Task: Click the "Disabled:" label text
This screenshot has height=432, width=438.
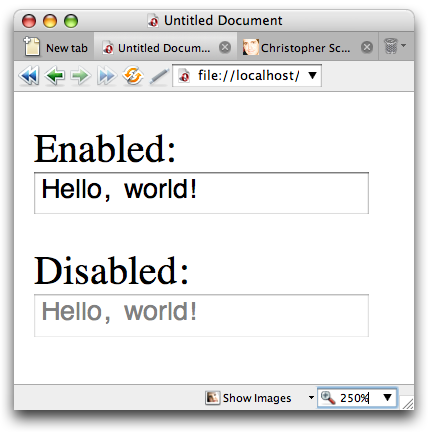Action: 112,270
